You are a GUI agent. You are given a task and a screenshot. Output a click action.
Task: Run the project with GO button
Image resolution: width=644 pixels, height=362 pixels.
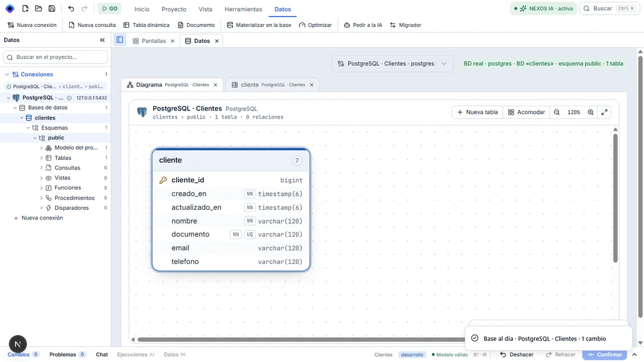tap(109, 9)
